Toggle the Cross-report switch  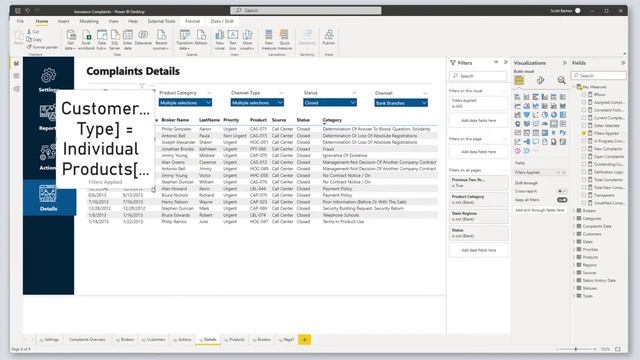click(562, 191)
